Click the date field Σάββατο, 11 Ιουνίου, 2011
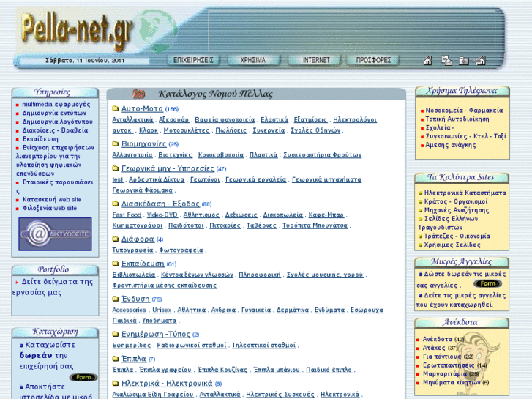This screenshot has width=532, height=399. pos(85,61)
